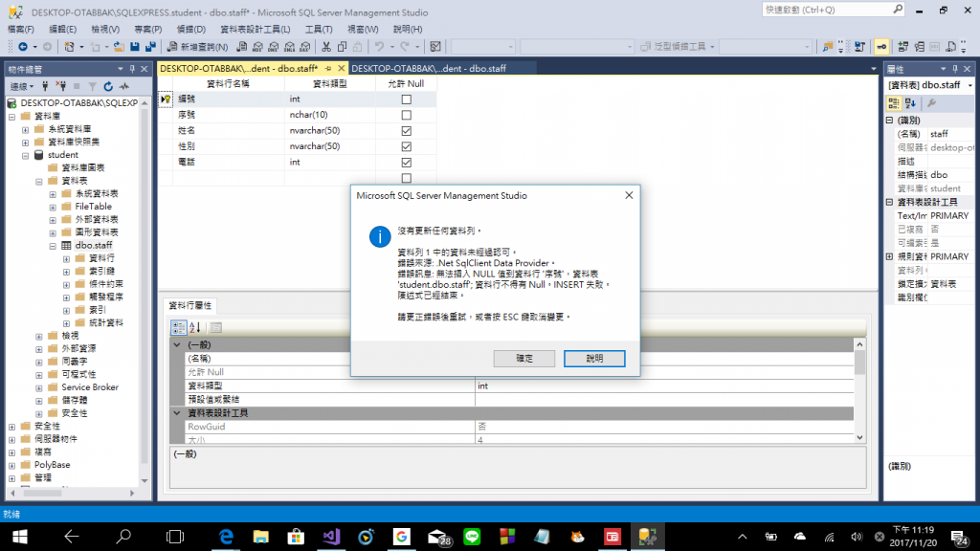
Task: Click the DAX query icon
Action: point(305,47)
